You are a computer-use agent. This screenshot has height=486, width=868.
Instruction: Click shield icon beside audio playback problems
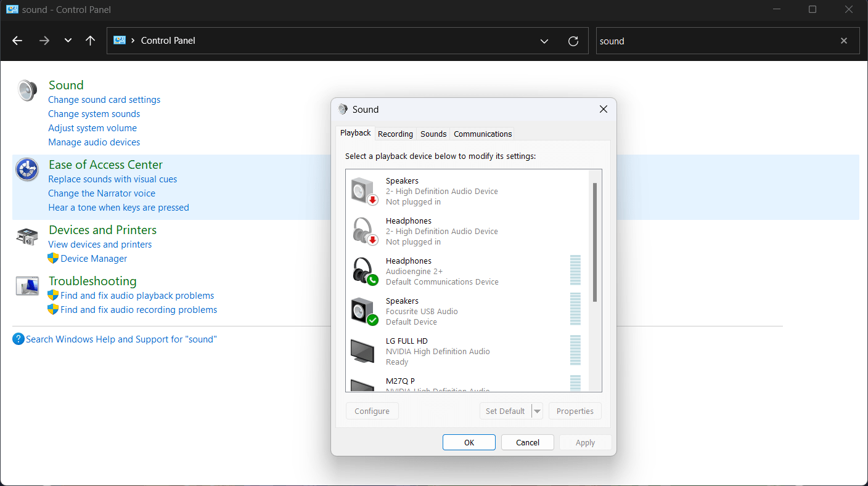(x=54, y=296)
